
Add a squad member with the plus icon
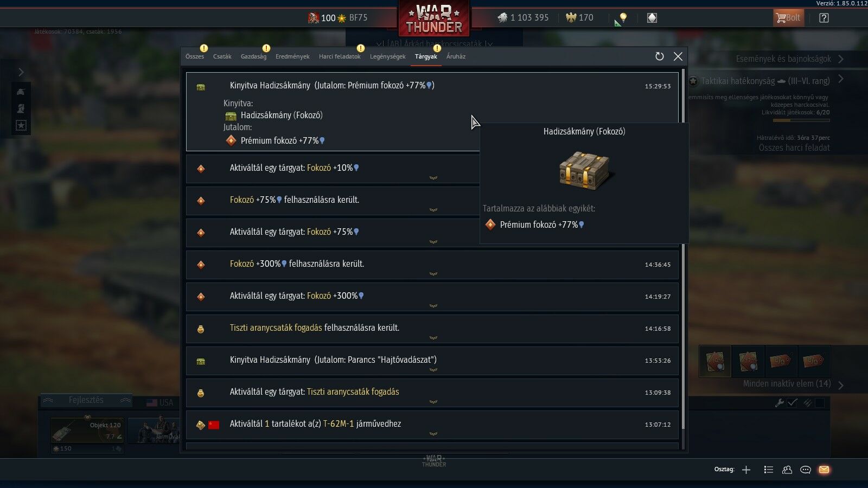[746, 470]
